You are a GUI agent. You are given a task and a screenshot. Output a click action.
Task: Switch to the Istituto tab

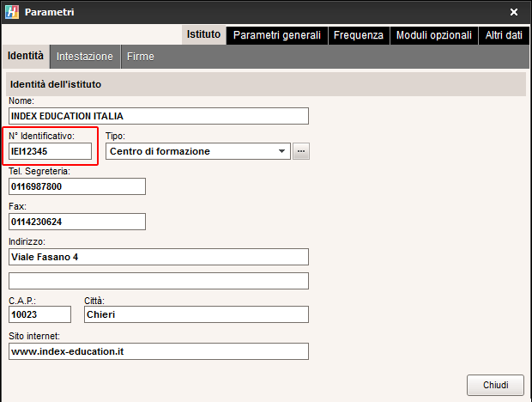tap(203, 34)
